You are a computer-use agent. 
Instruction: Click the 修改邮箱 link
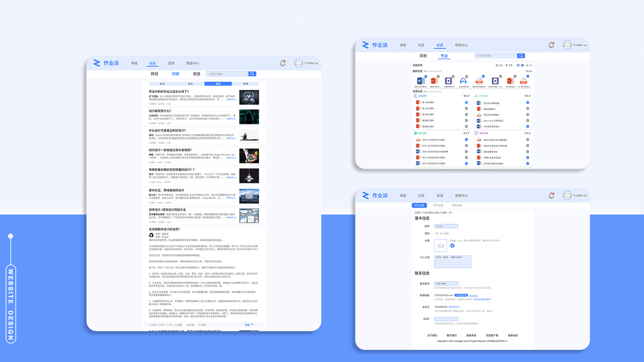473,296
